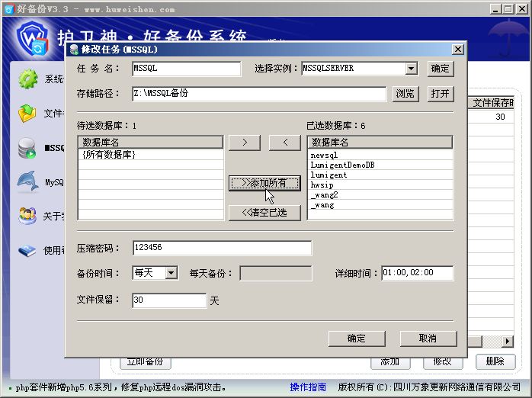Click 打开 to open storage folder
Viewport: 532px width, 398px height.
click(x=440, y=93)
